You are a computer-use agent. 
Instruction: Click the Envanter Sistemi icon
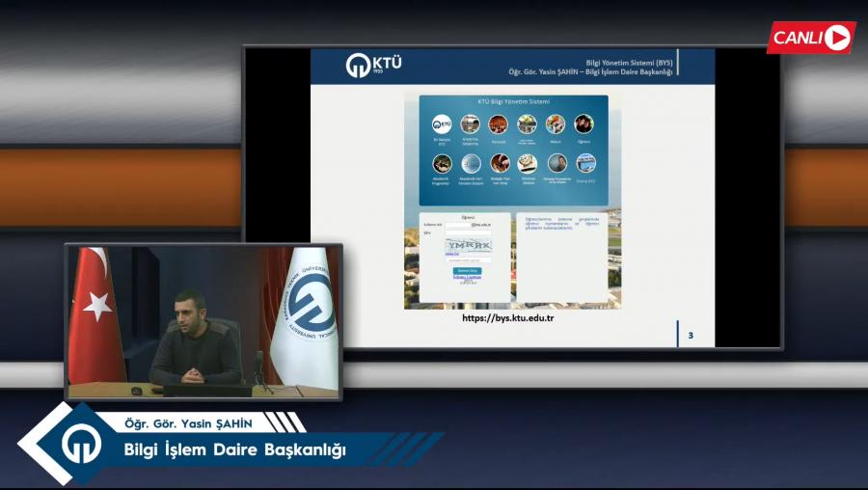pos(528,163)
